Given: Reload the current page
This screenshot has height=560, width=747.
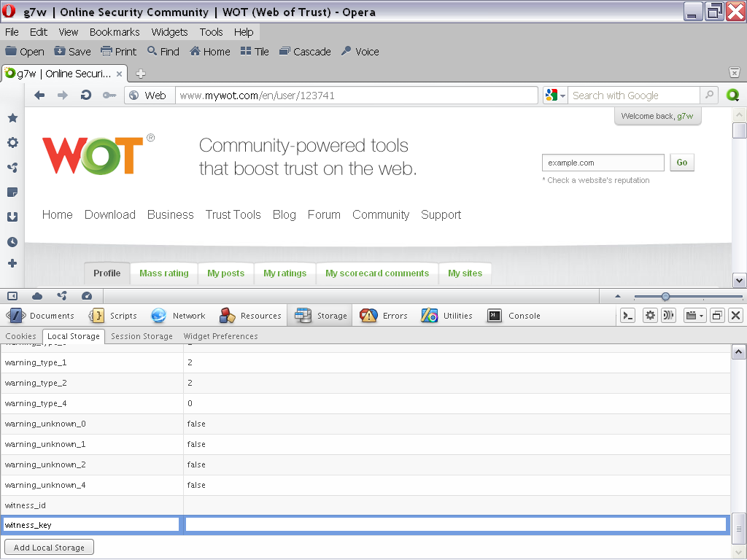Looking at the screenshot, I should [86, 96].
